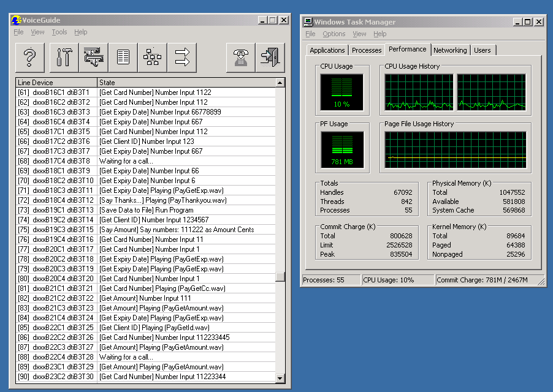
Task: Open the File menu in Task Manager
Action: tap(310, 34)
